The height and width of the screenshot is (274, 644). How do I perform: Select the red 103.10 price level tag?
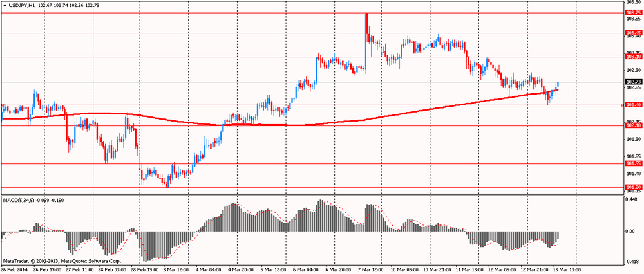[633, 57]
